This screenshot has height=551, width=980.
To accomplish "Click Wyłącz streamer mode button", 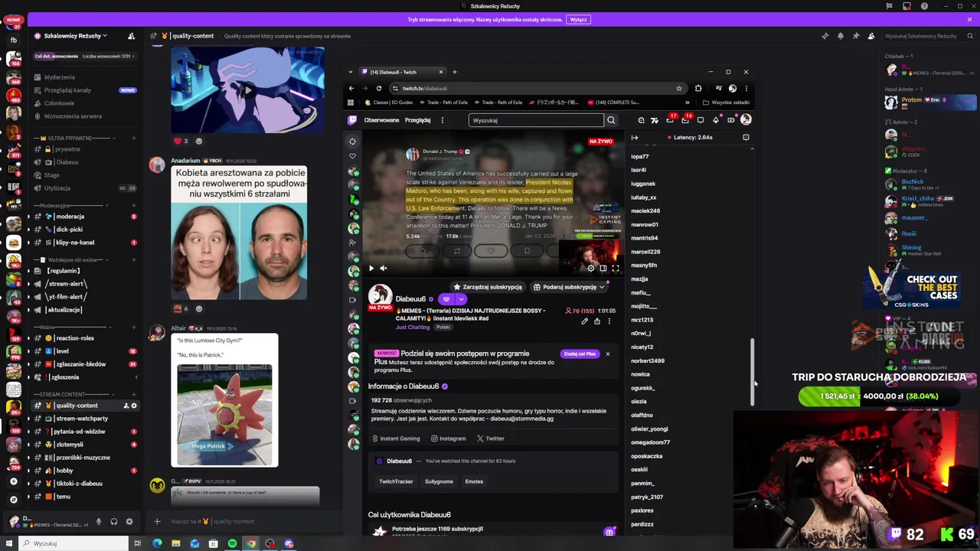I will 579,20.
